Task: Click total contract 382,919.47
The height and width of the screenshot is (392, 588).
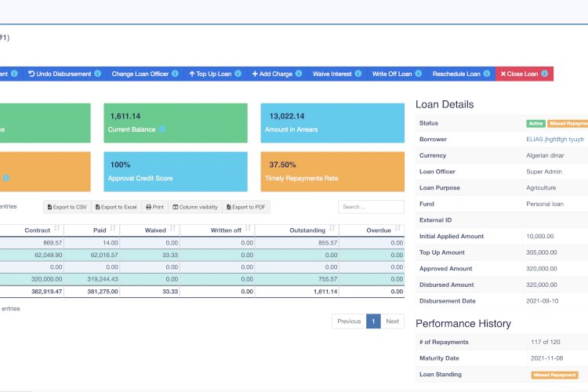Action: [46, 292]
